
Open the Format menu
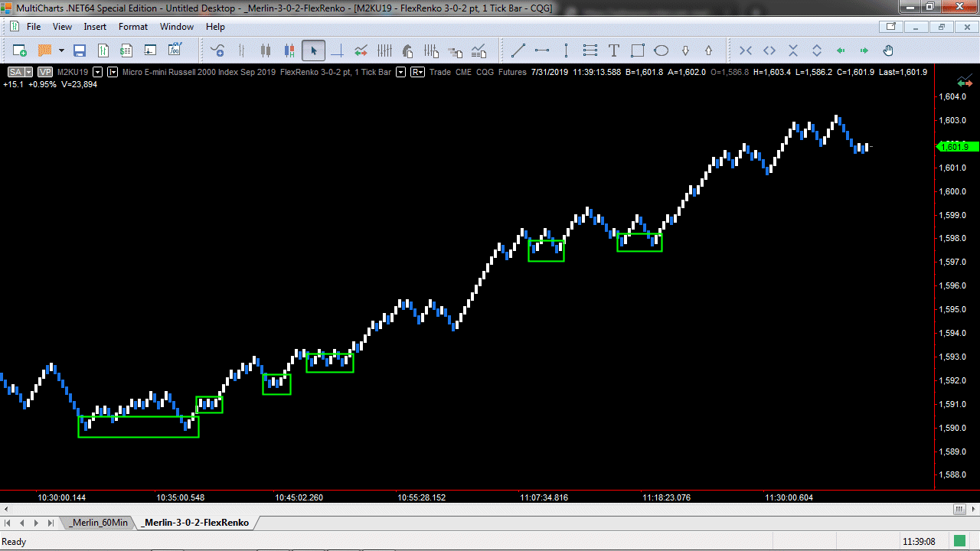pyautogui.click(x=133, y=26)
